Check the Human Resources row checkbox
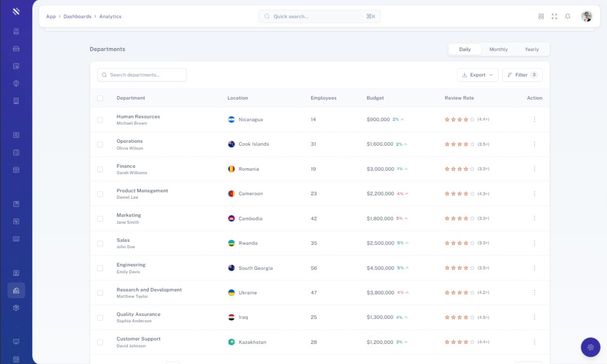This screenshot has width=607, height=364. click(x=100, y=120)
